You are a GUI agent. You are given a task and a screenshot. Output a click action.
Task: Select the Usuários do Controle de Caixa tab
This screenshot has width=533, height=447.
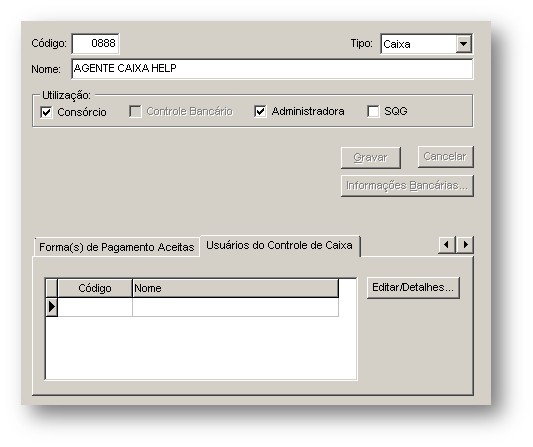pyautogui.click(x=280, y=245)
